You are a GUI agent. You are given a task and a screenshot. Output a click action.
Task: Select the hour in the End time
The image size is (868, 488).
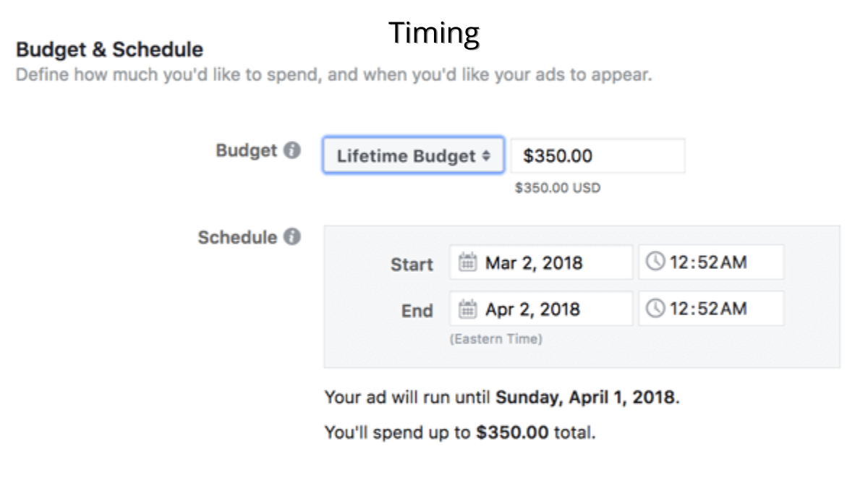pyautogui.click(x=678, y=309)
